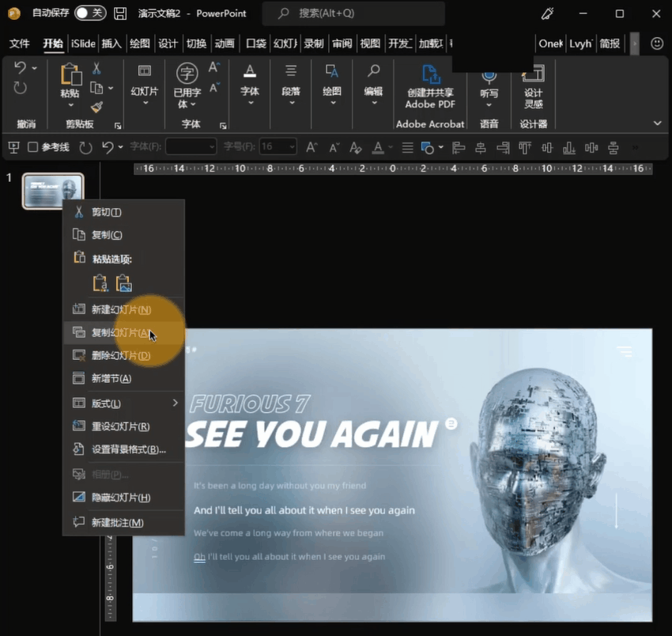Click the Decrease Font Size icon in ribbon
The height and width of the screenshot is (636, 672).
(x=214, y=88)
